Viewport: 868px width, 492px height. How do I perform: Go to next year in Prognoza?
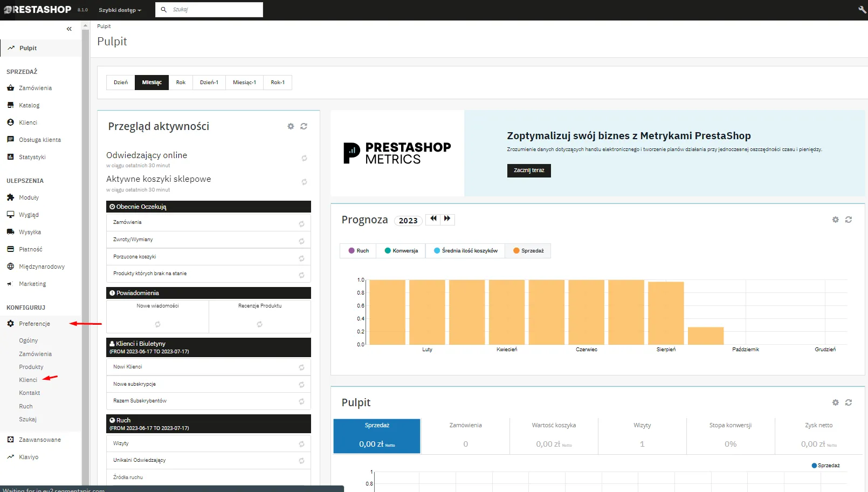(447, 219)
